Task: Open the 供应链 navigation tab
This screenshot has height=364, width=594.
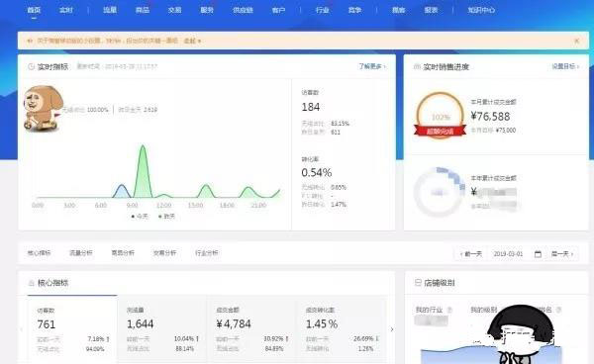Action: click(x=243, y=10)
